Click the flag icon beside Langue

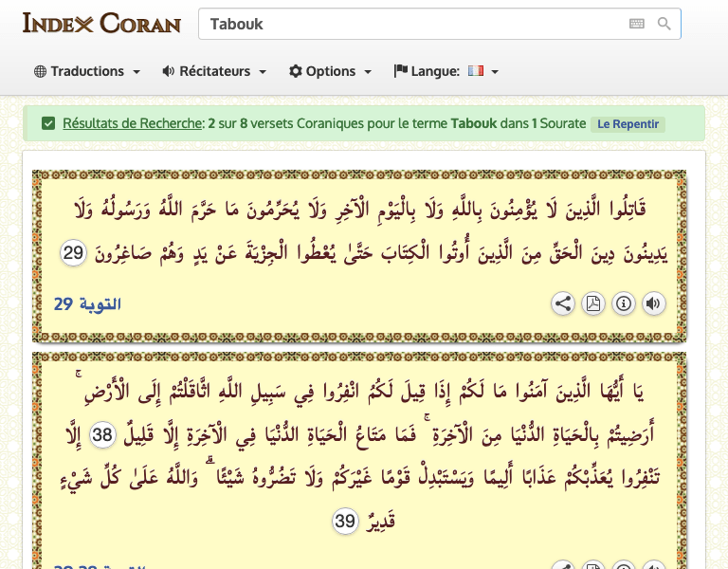coord(401,71)
